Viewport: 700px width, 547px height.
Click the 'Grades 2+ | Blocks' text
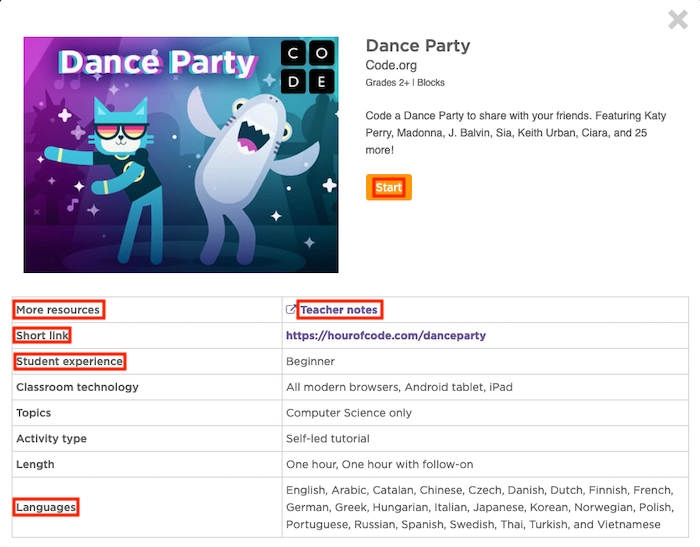coord(405,83)
